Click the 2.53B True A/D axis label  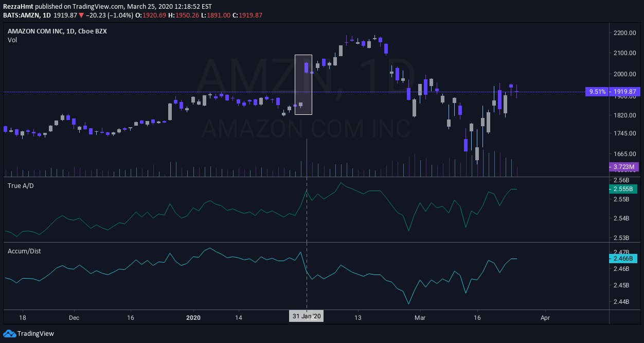[621, 238]
